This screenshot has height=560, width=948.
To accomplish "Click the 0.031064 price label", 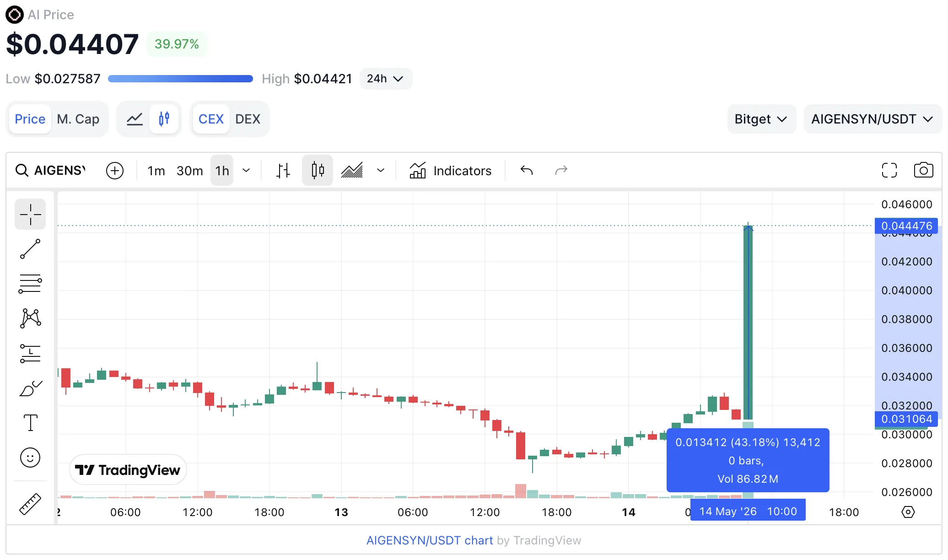I will (x=906, y=419).
